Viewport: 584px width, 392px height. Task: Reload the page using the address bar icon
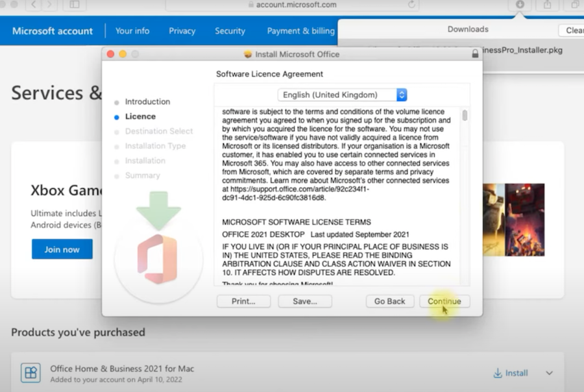click(x=411, y=5)
